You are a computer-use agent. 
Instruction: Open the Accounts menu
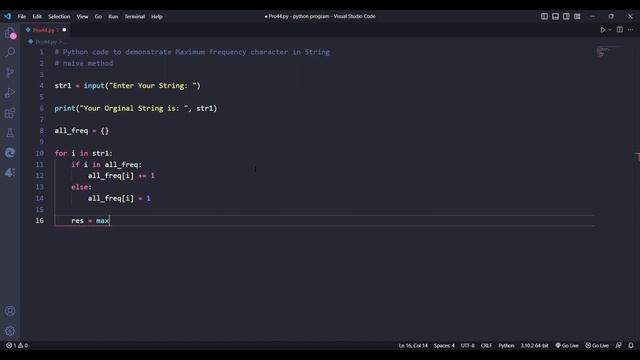pos(10,311)
